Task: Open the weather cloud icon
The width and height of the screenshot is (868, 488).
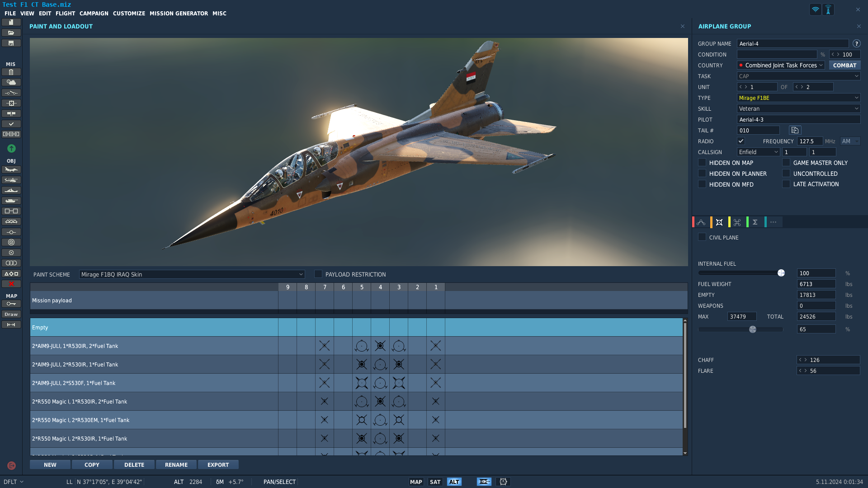Action: (x=11, y=82)
